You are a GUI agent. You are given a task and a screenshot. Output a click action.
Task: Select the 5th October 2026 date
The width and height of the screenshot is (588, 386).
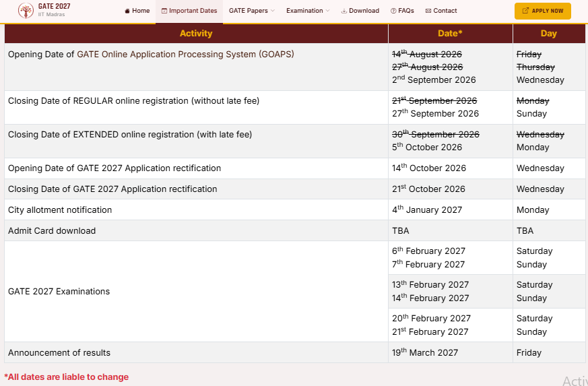coord(427,147)
